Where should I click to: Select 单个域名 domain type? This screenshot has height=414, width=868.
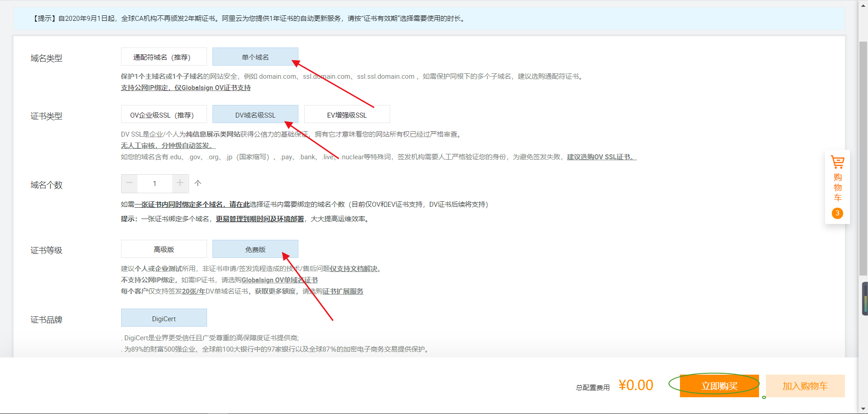coord(255,57)
